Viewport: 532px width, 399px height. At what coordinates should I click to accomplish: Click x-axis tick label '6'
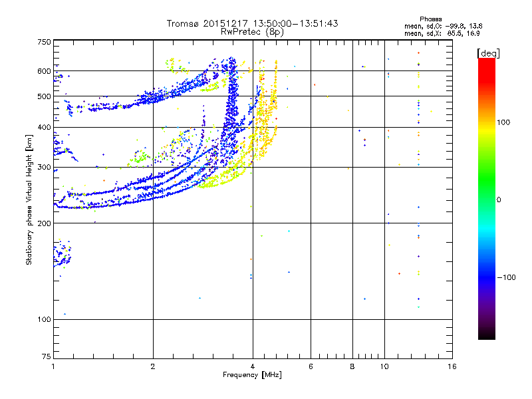[x=311, y=366]
